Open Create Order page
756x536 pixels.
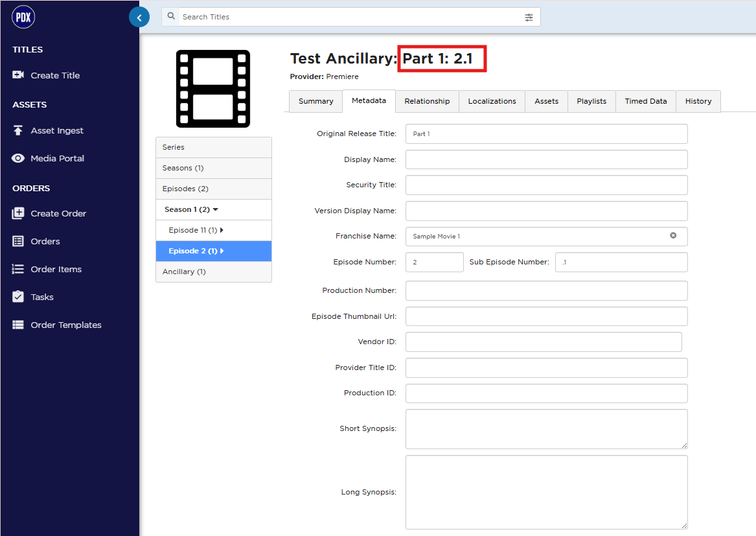coord(58,213)
